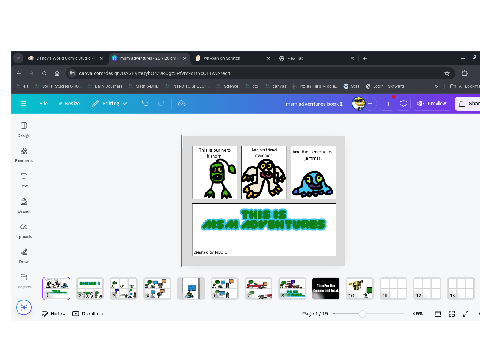Enter fullscreen present mode icon
Screen dimensions: 480x360
pyautogui.click(x=466, y=314)
